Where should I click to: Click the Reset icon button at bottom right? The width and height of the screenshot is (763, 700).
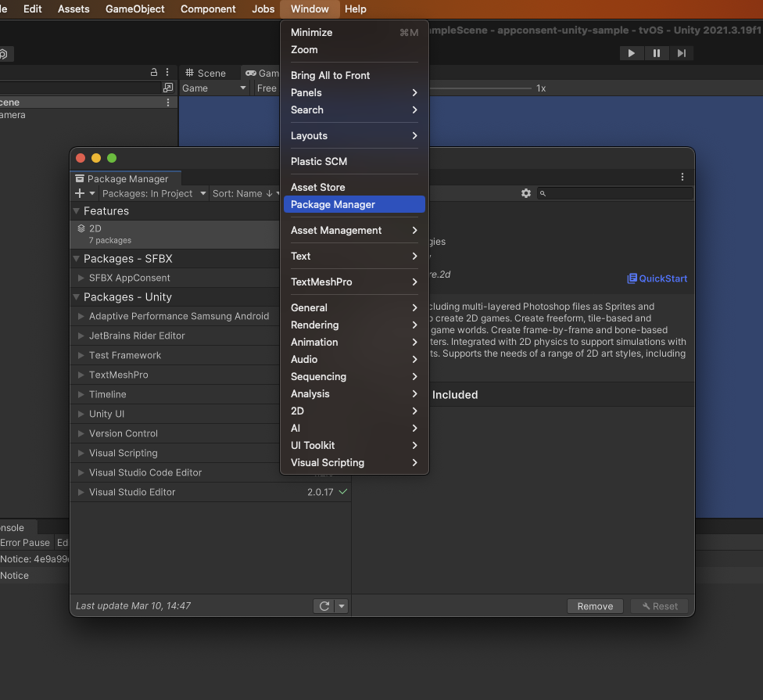pyautogui.click(x=659, y=606)
